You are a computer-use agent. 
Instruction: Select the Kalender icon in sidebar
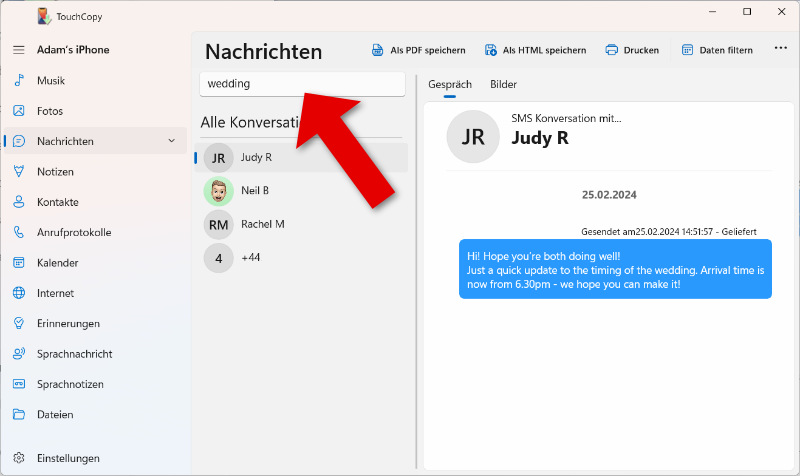[18, 263]
